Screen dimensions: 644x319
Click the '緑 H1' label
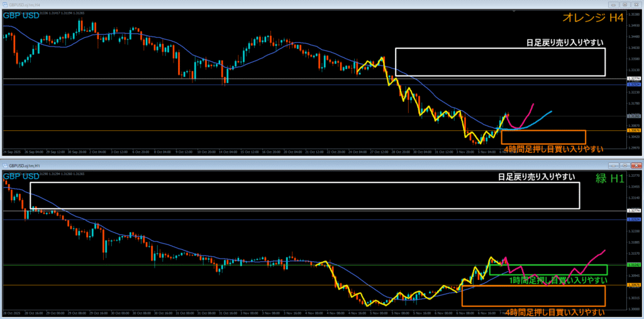[609, 178]
